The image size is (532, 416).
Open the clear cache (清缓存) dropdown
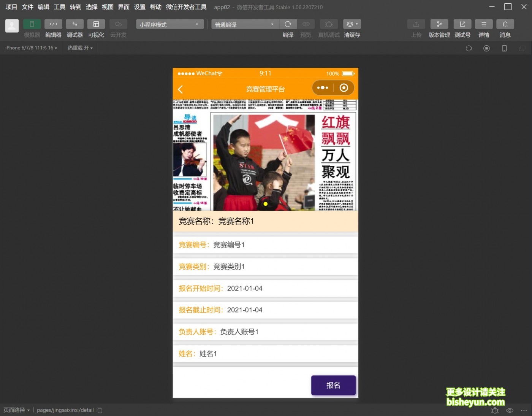(352, 24)
